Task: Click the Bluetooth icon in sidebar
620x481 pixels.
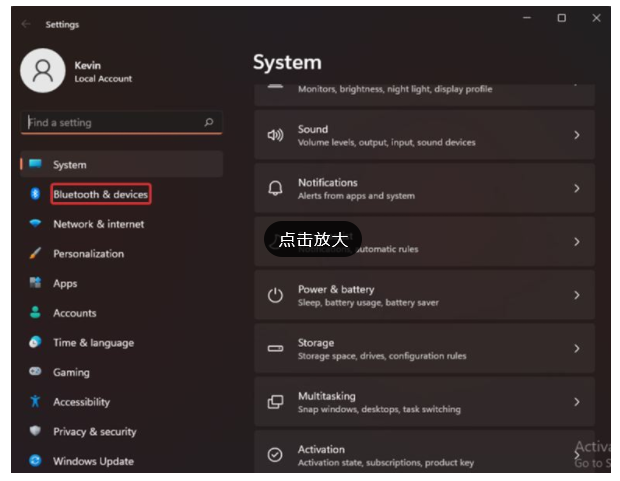Action: click(x=35, y=194)
